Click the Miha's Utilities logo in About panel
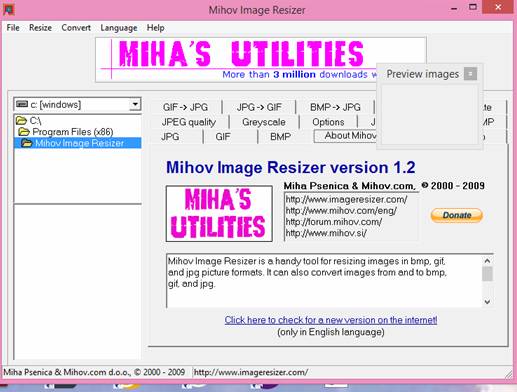 (219, 214)
